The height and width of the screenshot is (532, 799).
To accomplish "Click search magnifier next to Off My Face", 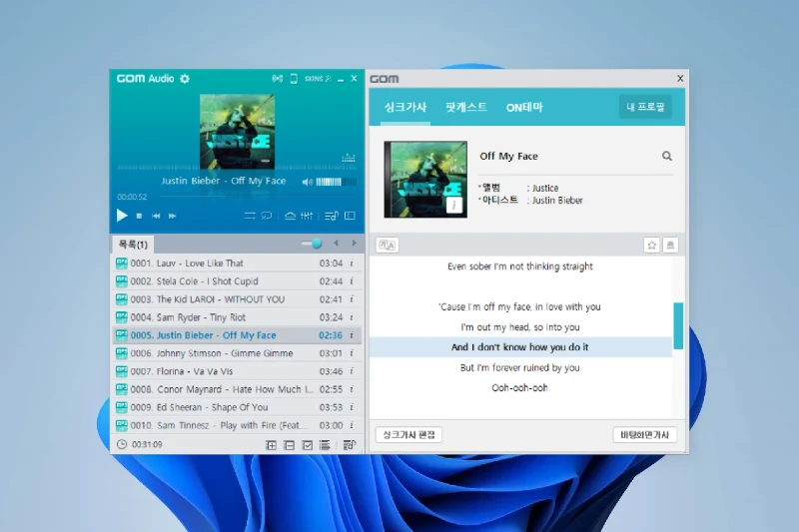I will (666, 156).
